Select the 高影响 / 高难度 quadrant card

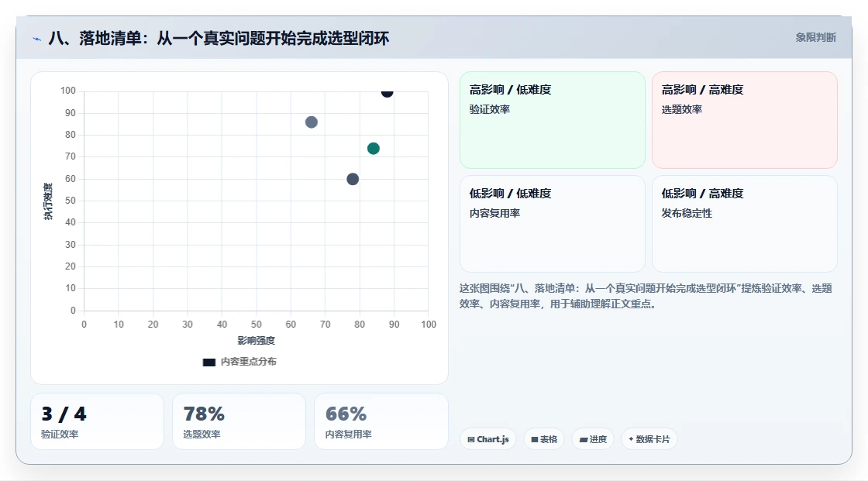(x=745, y=120)
